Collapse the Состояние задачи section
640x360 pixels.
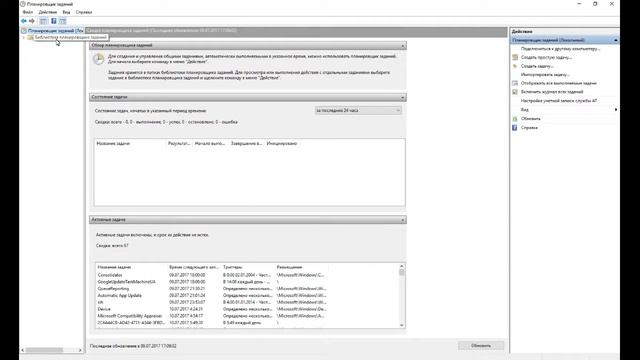[402, 97]
